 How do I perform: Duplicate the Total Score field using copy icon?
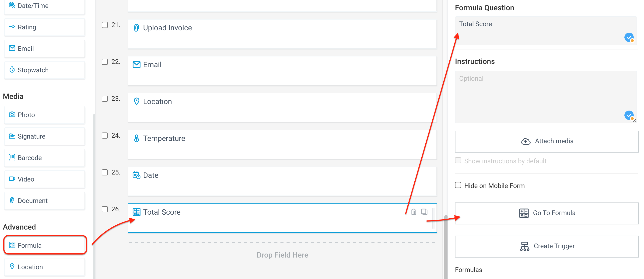coord(424,212)
